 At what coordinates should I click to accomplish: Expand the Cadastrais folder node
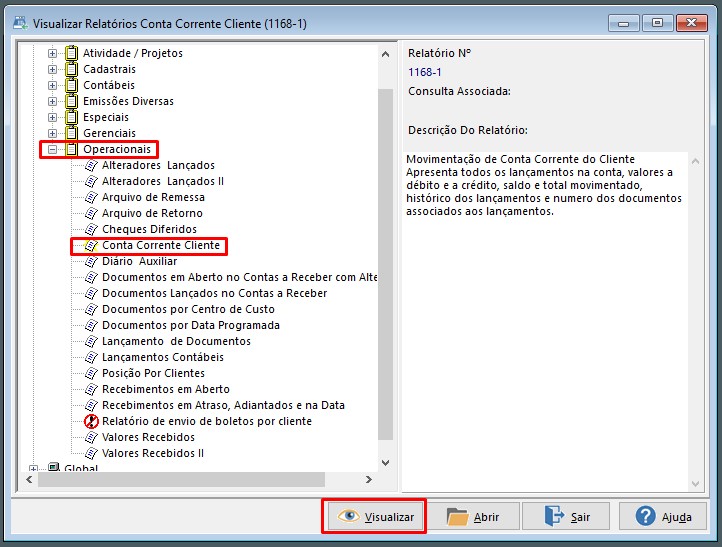52,70
